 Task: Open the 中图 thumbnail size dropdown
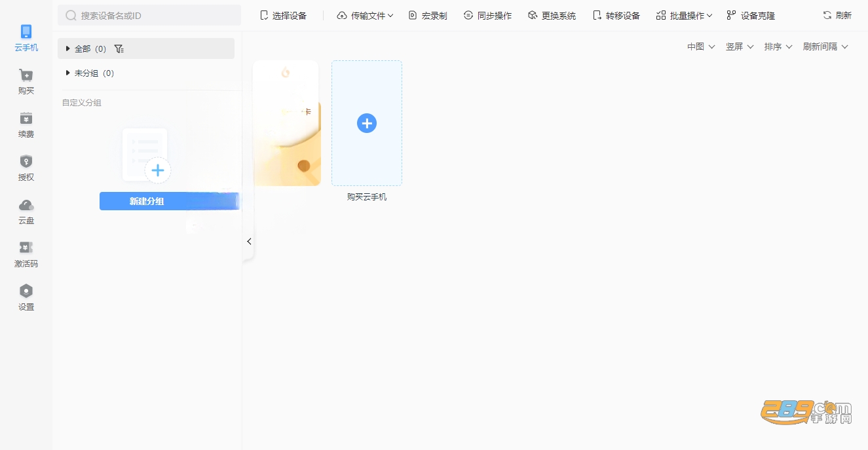pos(701,47)
